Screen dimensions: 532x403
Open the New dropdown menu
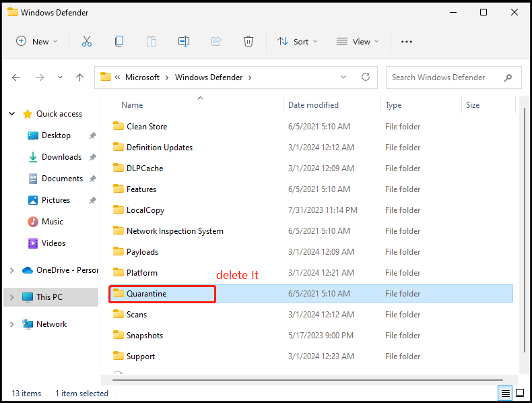tap(37, 41)
